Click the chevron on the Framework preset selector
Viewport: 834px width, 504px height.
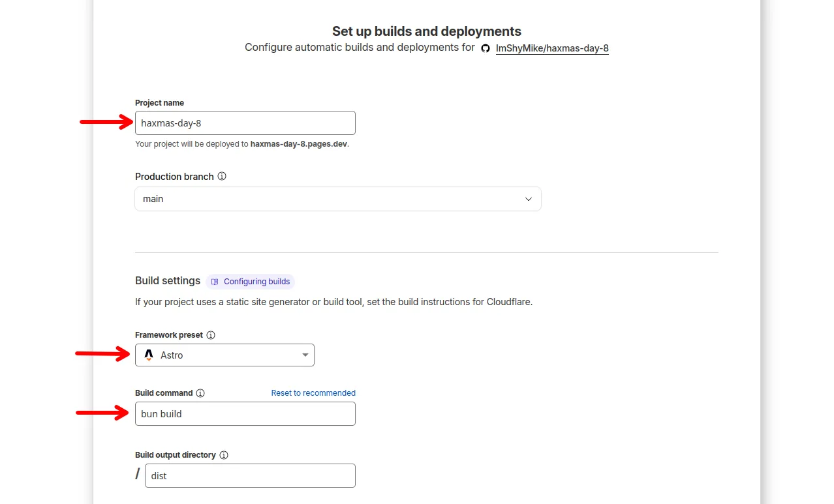click(305, 355)
